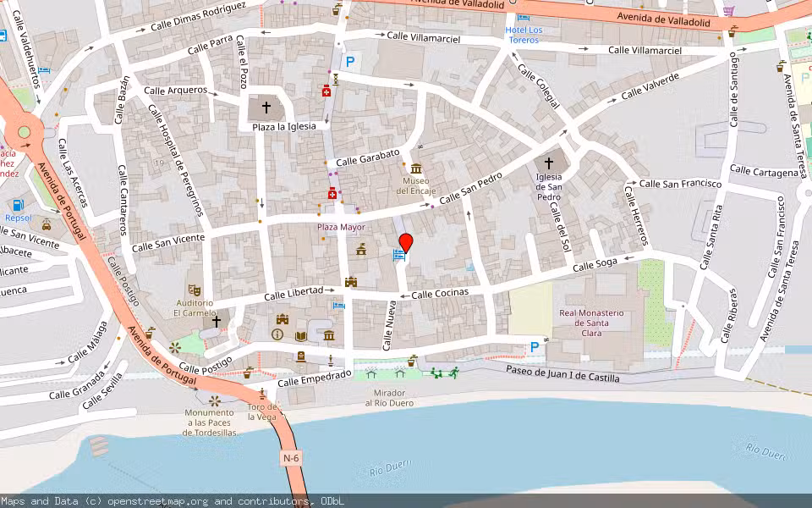Click the castle icon near Calle Libertad
Screen dimensions: 812x508
[x=351, y=282]
